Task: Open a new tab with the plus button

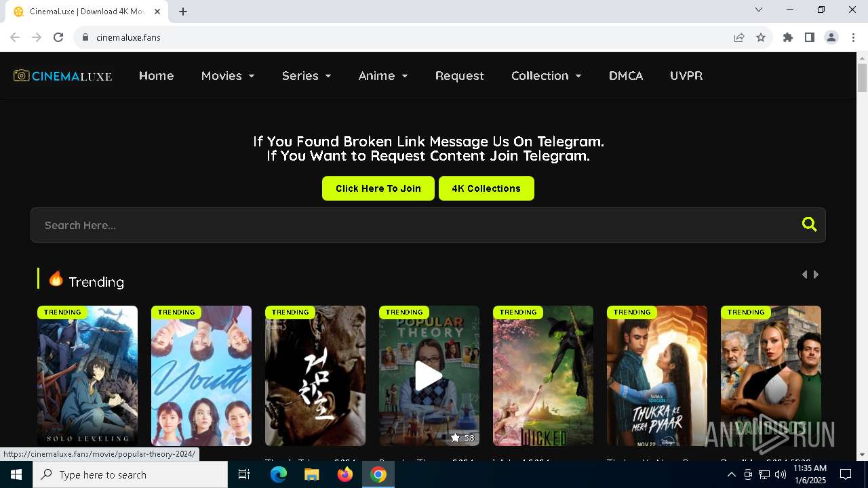Action: [x=183, y=12]
